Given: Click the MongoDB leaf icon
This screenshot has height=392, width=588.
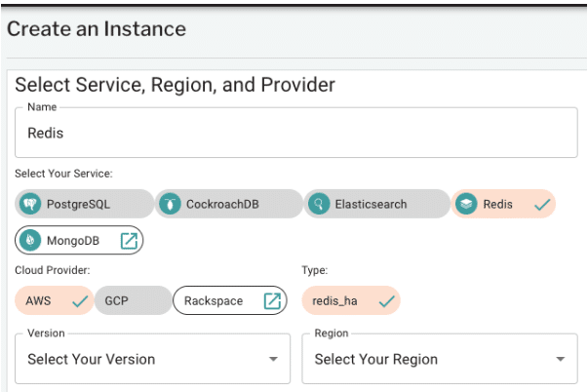Looking at the screenshot, I should pos(31,240).
